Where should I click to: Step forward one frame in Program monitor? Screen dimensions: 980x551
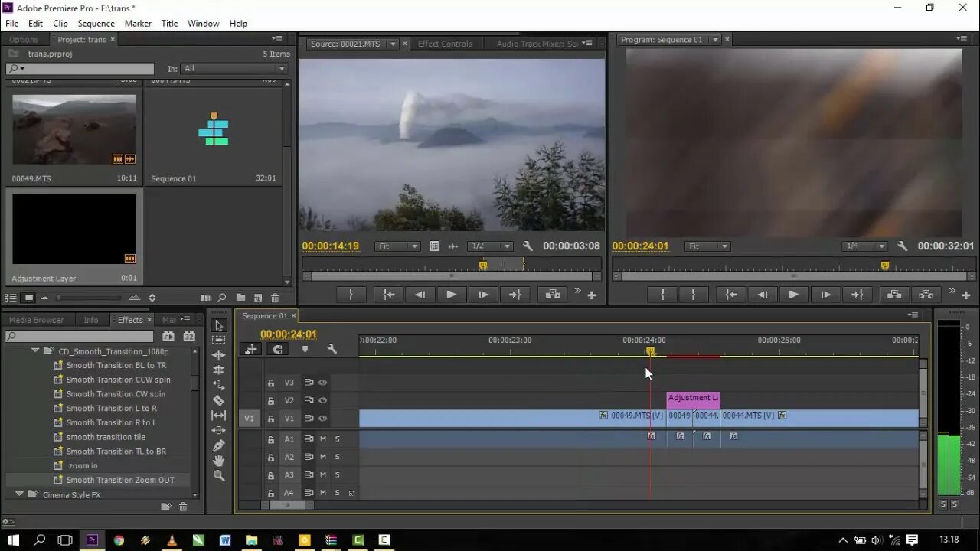(825, 295)
